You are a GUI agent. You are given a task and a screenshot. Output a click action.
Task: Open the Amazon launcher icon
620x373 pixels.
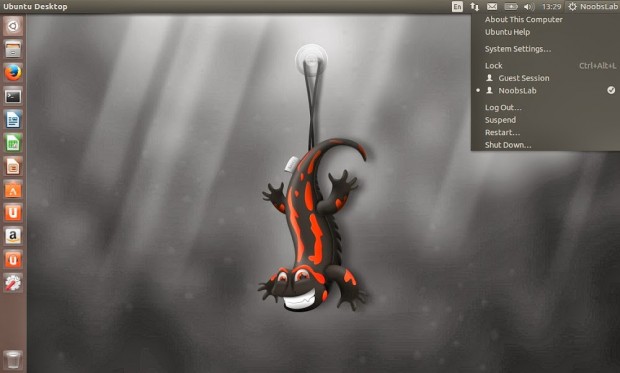pyautogui.click(x=13, y=236)
